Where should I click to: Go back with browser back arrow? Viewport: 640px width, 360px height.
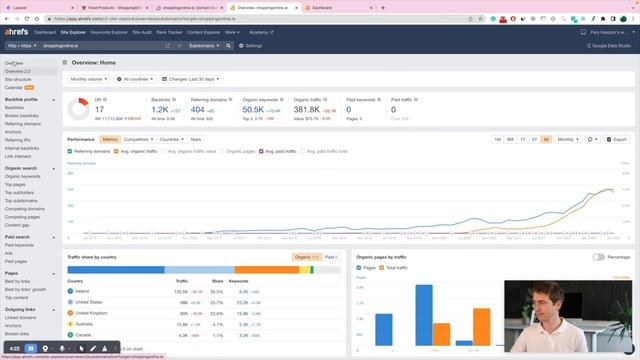tap(7, 19)
